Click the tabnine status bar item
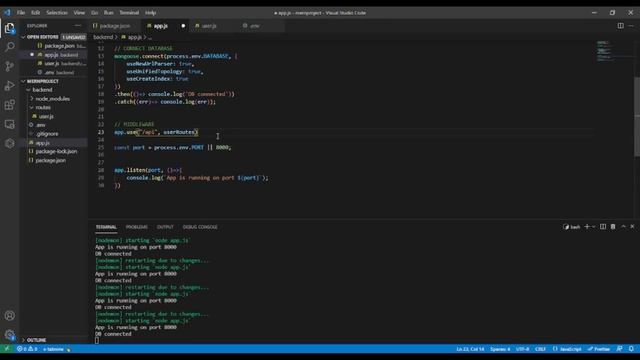This screenshot has height=360, width=640. pos(56,349)
